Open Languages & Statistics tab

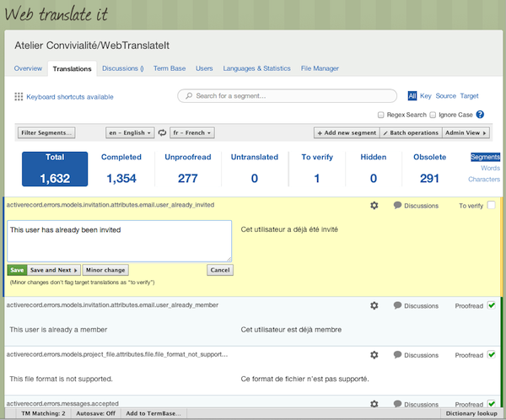tap(257, 68)
